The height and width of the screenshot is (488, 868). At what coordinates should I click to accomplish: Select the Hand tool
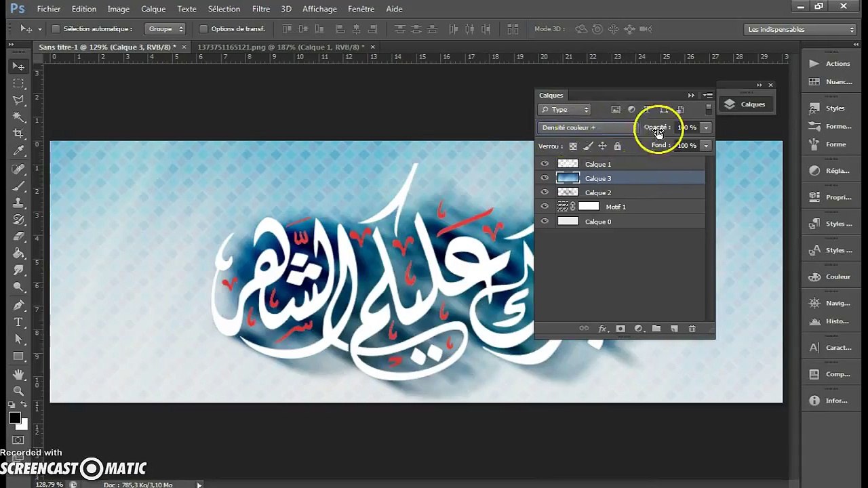[18, 374]
